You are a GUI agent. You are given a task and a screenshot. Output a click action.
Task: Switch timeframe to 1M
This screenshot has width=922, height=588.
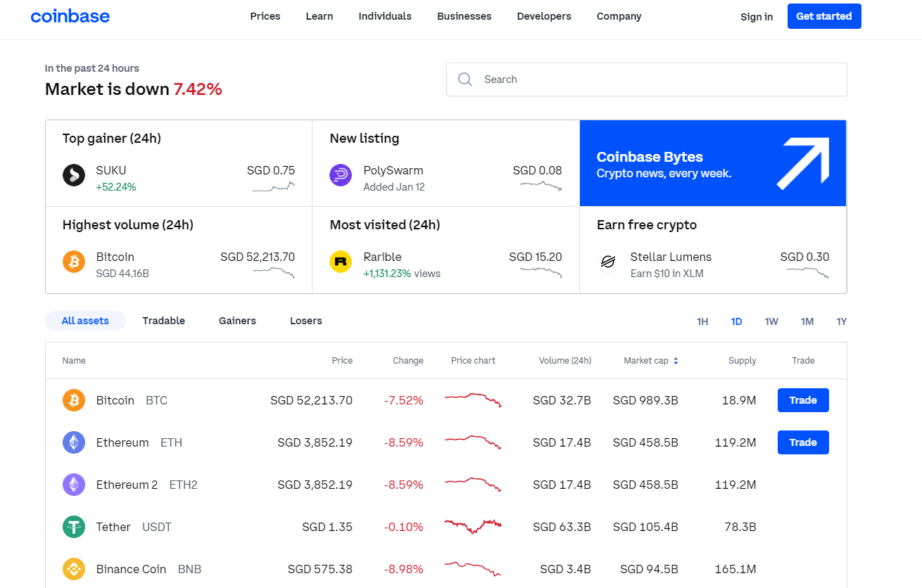click(807, 321)
